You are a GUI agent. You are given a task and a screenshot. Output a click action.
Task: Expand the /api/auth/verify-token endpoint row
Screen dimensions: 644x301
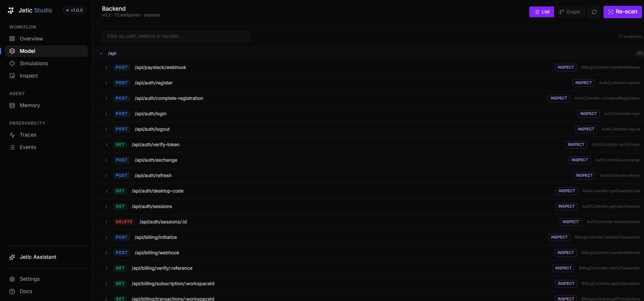[x=106, y=145]
